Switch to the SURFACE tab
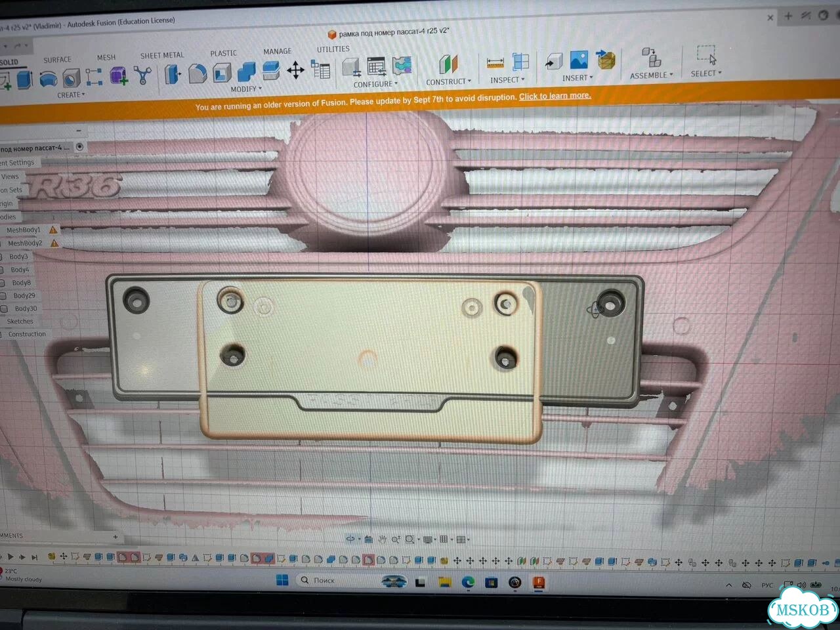 point(57,60)
